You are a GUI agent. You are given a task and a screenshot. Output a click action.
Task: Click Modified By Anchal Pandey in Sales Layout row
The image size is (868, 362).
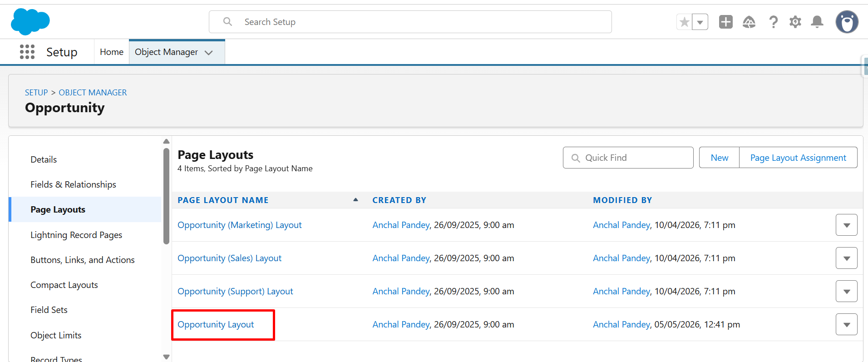621,258
